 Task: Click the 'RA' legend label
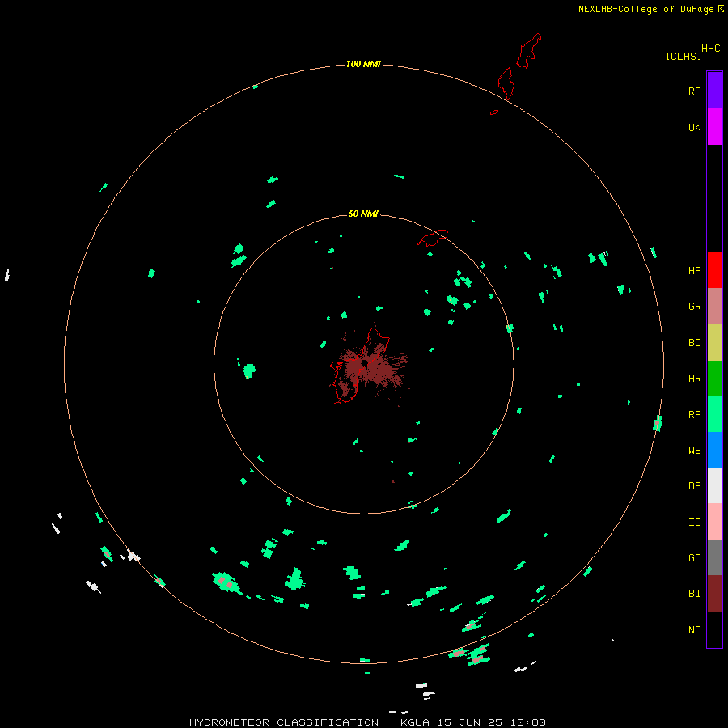coord(694,415)
